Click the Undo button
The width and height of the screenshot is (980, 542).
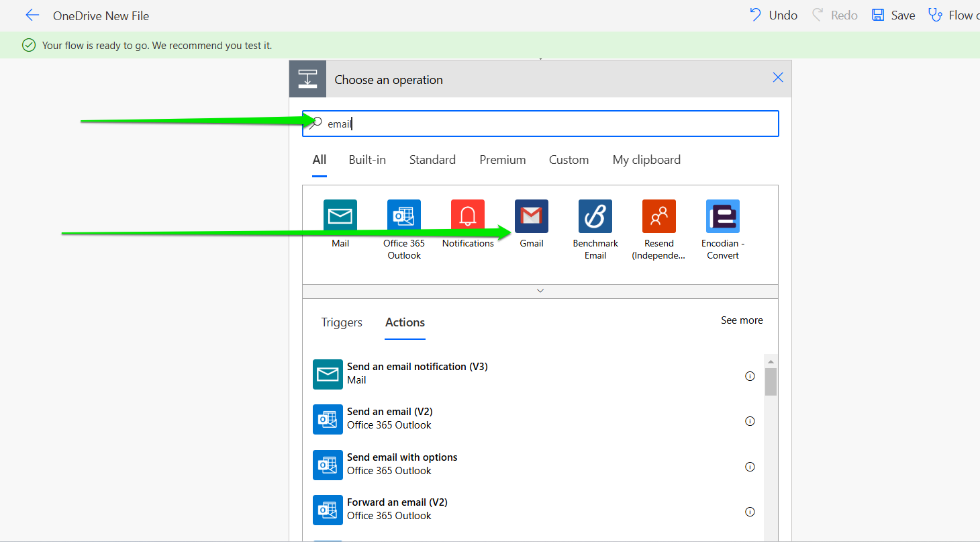773,15
